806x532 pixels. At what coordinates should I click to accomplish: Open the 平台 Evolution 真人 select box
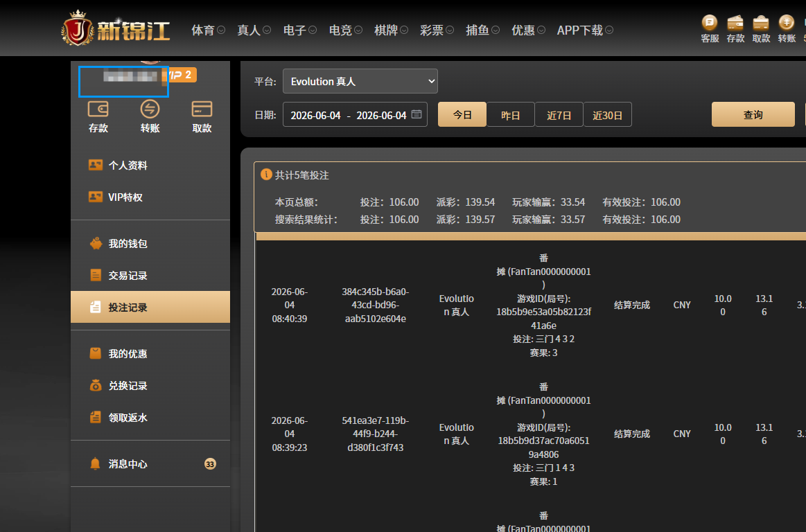(360, 81)
